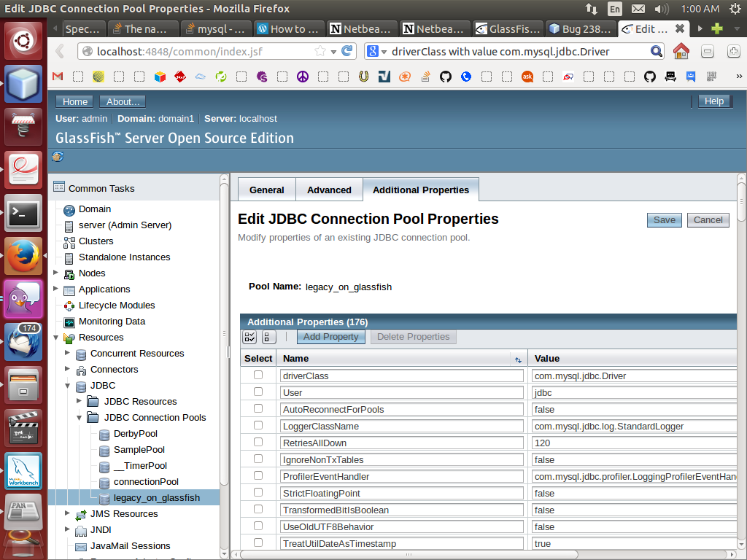Launch Firefox from the Ubuntu dock
Screen dimensions: 747x560
pos(23,256)
